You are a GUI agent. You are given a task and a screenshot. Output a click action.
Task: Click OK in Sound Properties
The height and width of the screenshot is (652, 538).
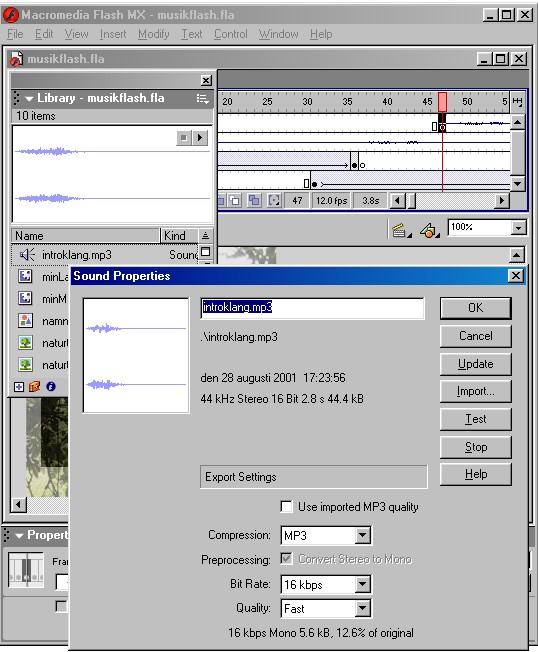click(476, 308)
